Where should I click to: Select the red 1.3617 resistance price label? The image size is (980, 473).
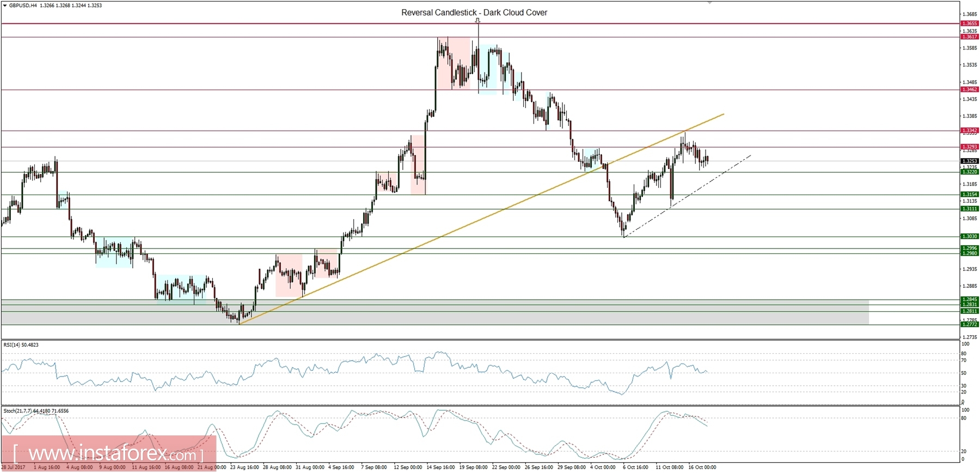pos(970,37)
